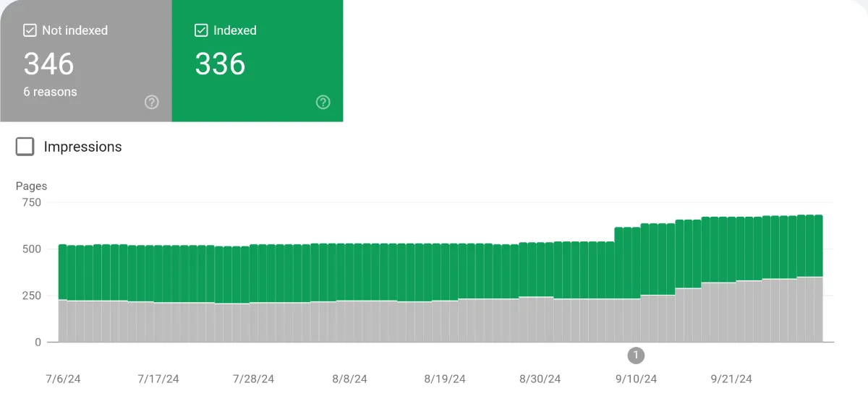Click the 8/19/24 date label

pyautogui.click(x=445, y=379)
